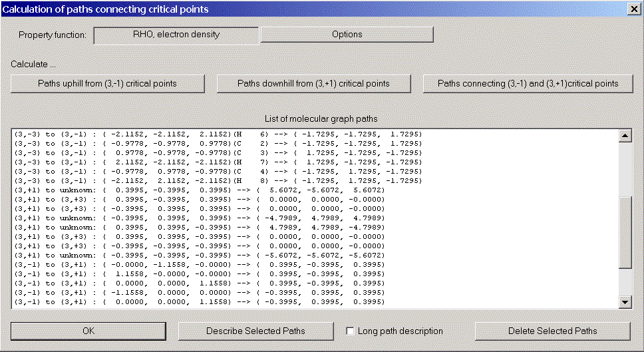Calculate paths downhill from (3,+1) critical points

click(313, 84)
